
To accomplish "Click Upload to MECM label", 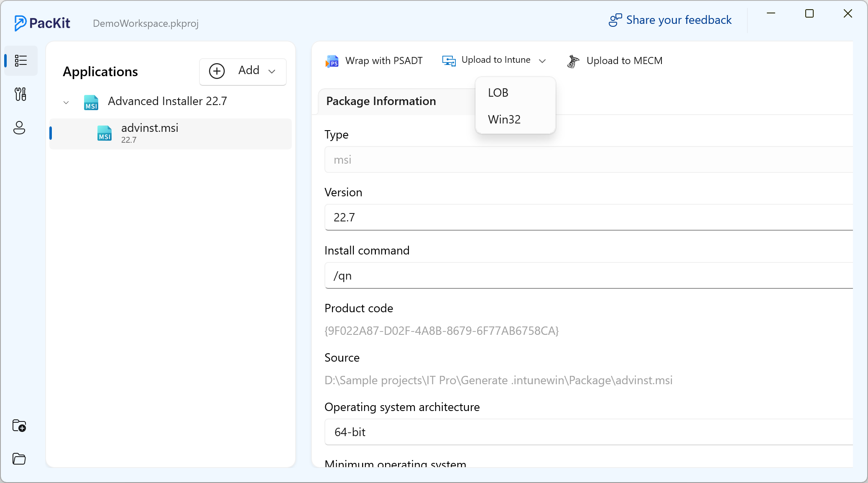I will pos(624,61).
